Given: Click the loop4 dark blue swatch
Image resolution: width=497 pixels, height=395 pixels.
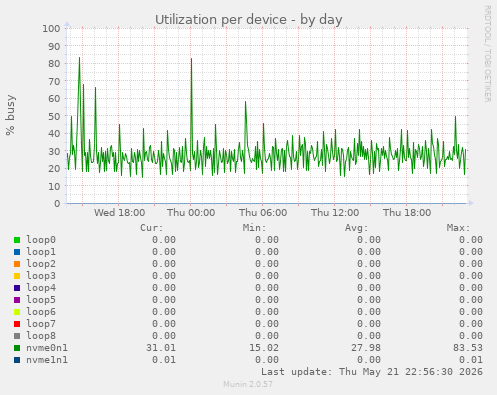Looking at the screenshot, I should [17, 288].
